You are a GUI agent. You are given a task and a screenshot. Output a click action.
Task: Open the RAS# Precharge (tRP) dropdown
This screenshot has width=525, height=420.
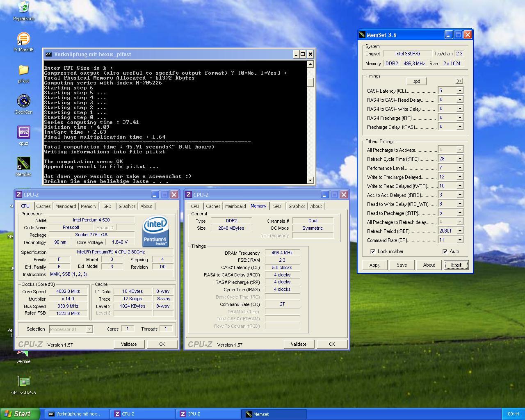pyautogui.click(x=459, y=118)
